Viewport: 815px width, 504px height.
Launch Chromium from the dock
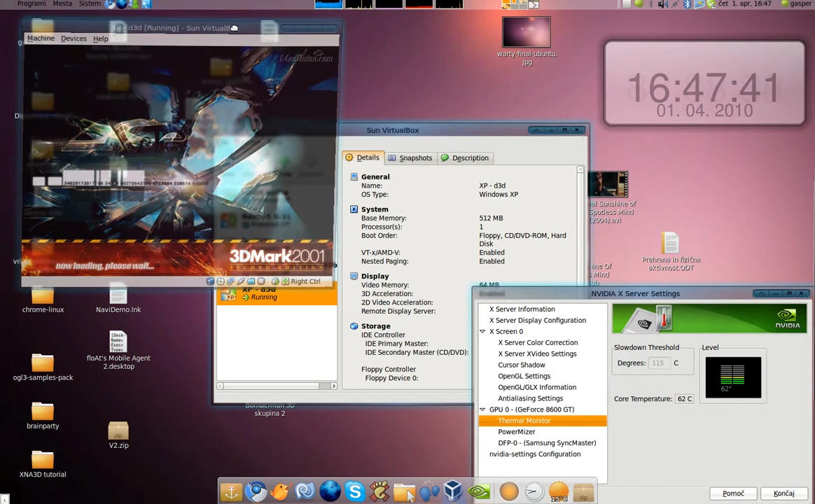(x=256, y=491)
